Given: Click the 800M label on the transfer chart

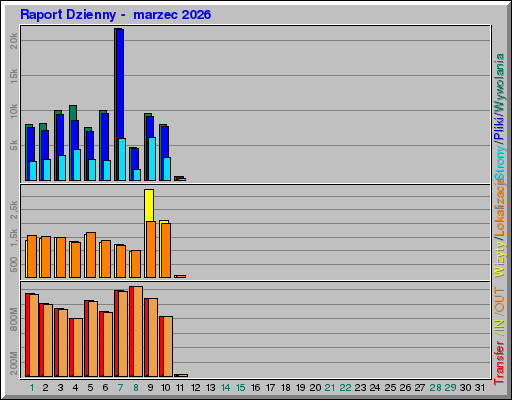Looking at the screenshot, I should [x=13, y=319].
